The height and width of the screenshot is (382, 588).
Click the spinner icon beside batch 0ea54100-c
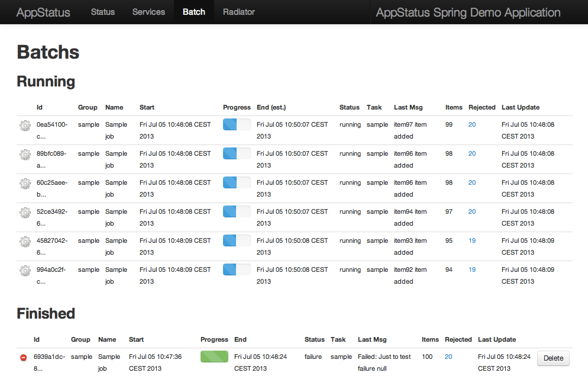click(25, 125)
